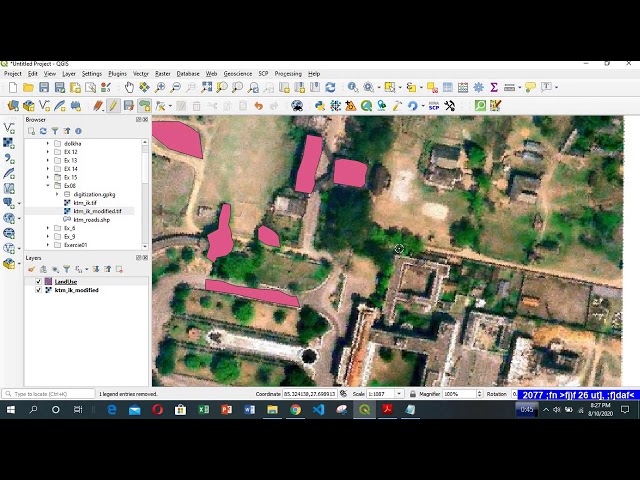
Task: Add vector layer from left sidebar
Action: (x=9, y=128)
